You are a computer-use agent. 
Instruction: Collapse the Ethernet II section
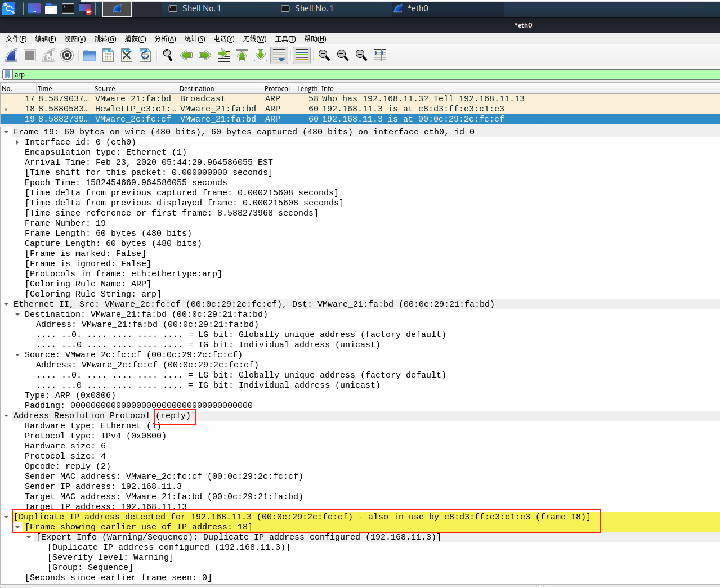click(x=6, y=304)
